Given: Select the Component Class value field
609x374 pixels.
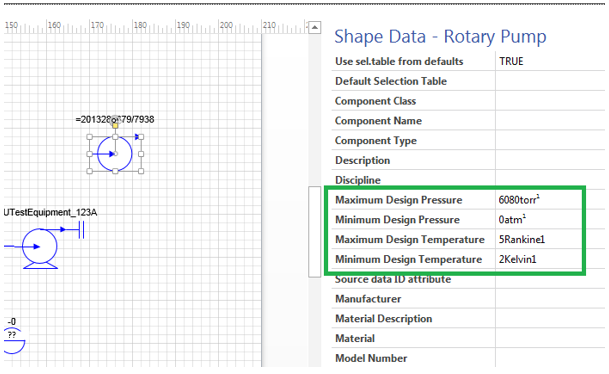Looking at the screenshot, I should [x=550, y=101].
